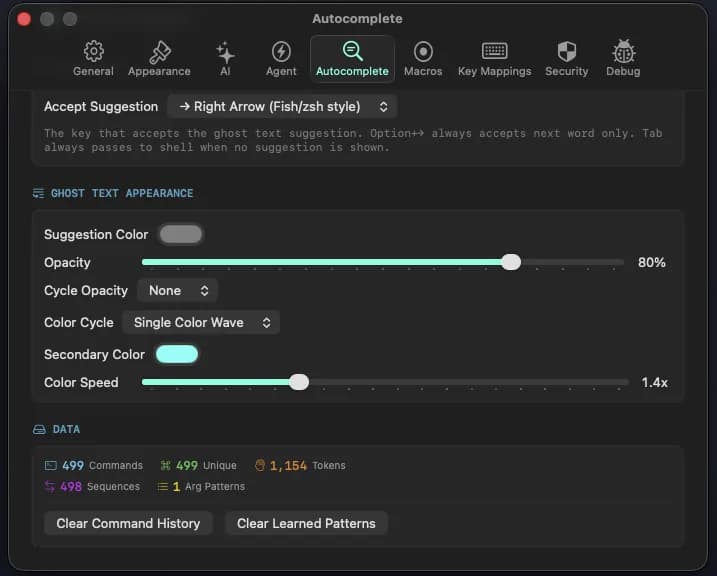
Task: Open the General settings gear icon
Action: click(x=93, y=51)
